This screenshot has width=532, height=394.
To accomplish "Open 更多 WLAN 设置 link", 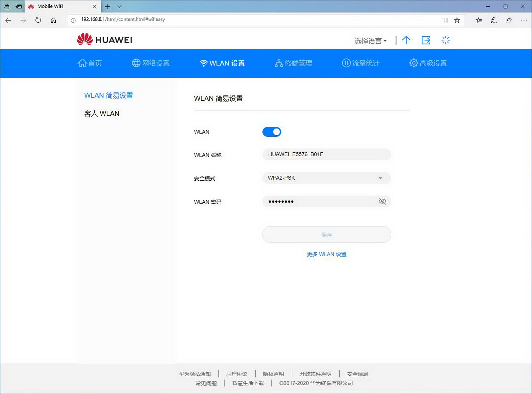I will (326, 254).
